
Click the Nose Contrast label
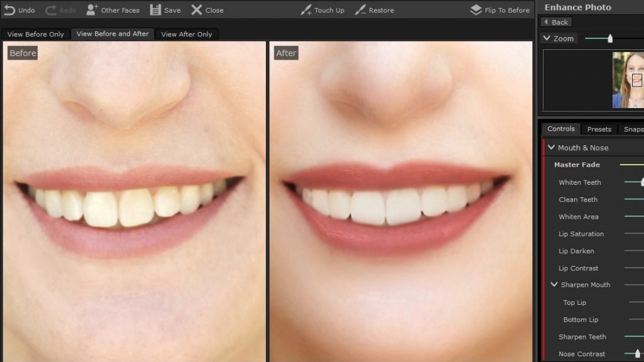582,354
